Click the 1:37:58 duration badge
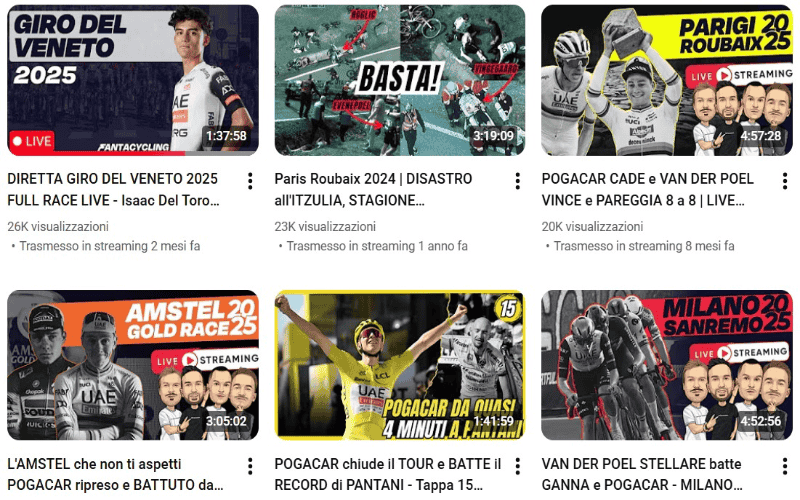 pos(226,136)
